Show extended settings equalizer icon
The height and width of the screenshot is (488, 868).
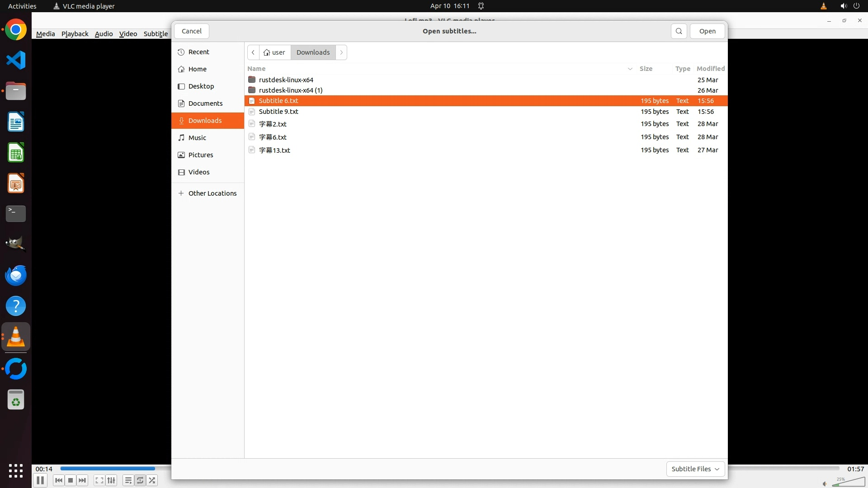[x=111, y=480]
